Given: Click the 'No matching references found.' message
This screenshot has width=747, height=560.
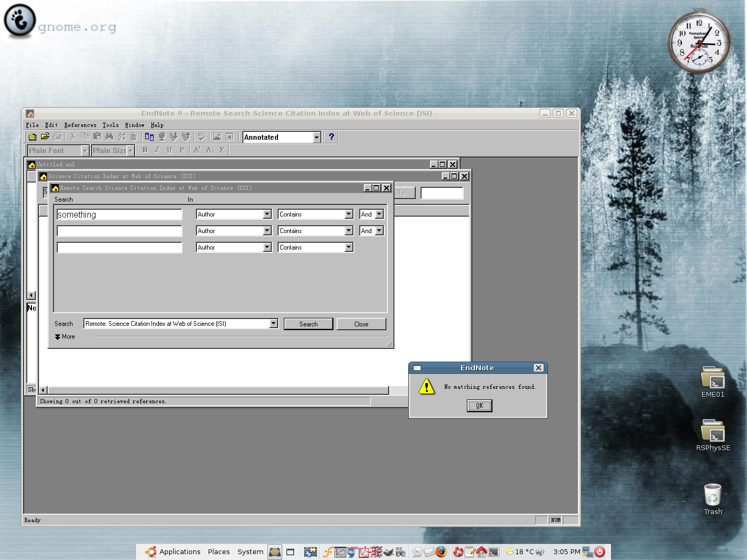Looking at the screenshot, I should point(490,387).
